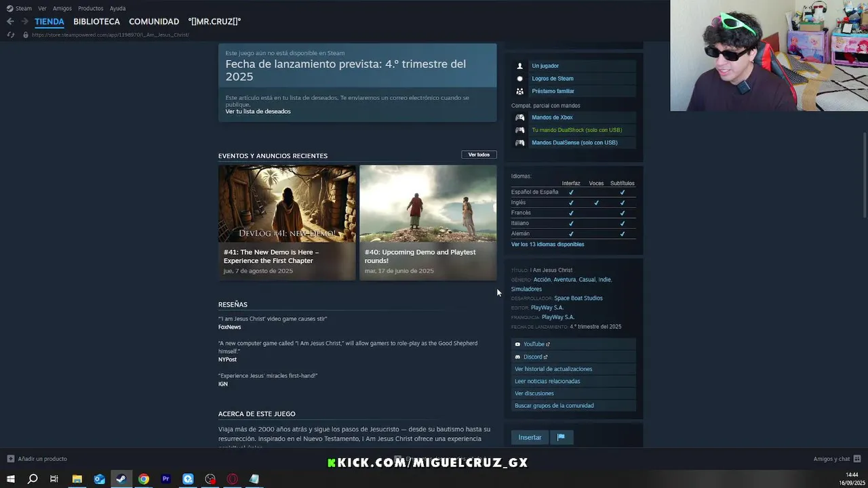Select the TIENDA tab
The height and width of the screenshot is (488, 868).
click(50, 22)
